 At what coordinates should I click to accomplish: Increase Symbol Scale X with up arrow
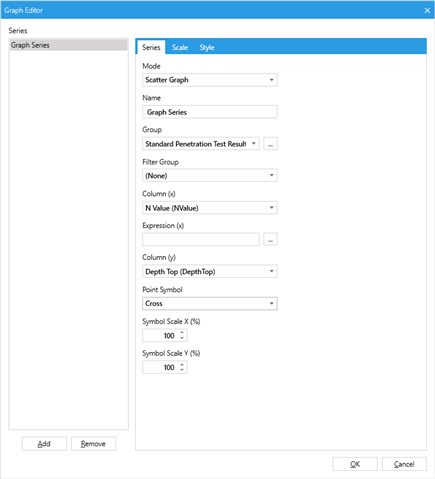click(182, 332)
